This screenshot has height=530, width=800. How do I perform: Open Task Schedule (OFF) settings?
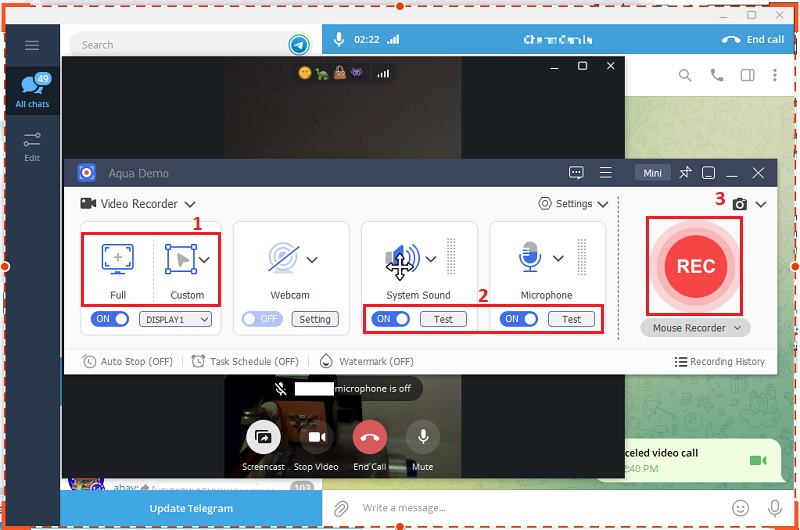click(245, 362)
